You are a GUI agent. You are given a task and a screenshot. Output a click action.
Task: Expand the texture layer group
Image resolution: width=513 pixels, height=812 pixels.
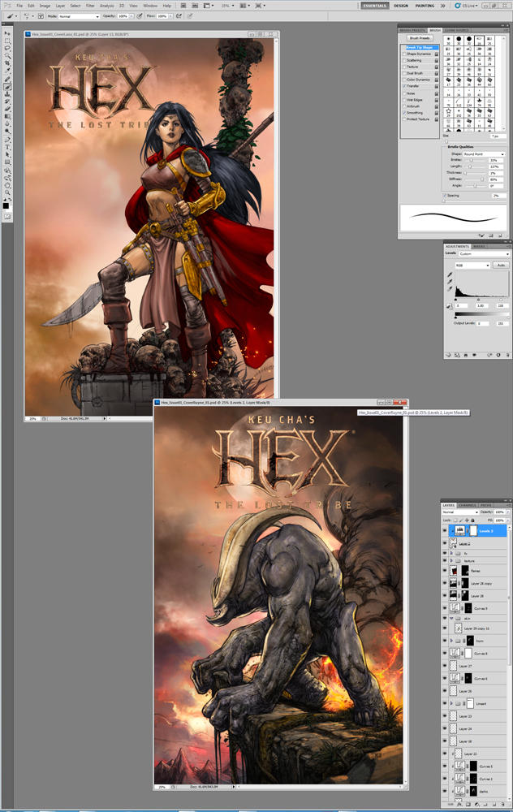tap(453, 559)
